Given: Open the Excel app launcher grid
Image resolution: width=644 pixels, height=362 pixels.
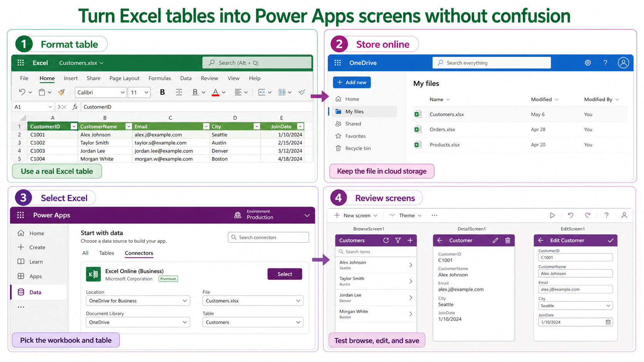Looking at the screenshot, I should point(21,63).
